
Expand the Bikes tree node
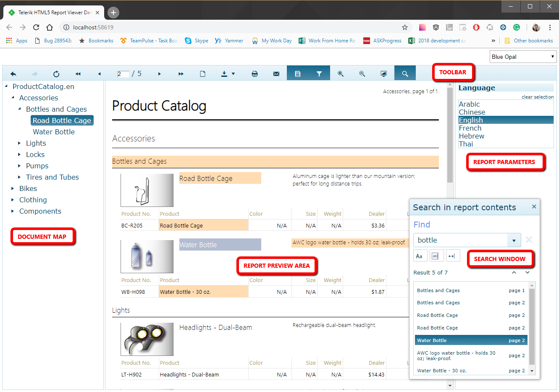(13, 188)
